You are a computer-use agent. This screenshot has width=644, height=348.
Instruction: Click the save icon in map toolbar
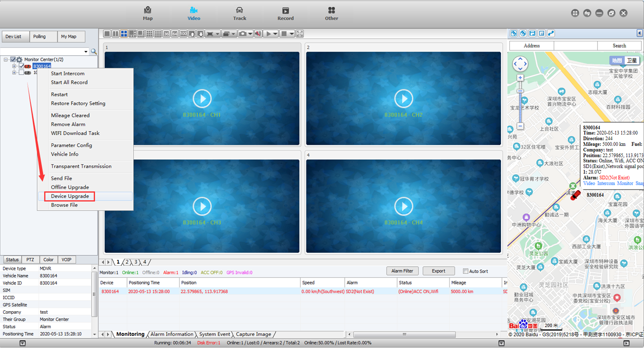tap(532, 33)
